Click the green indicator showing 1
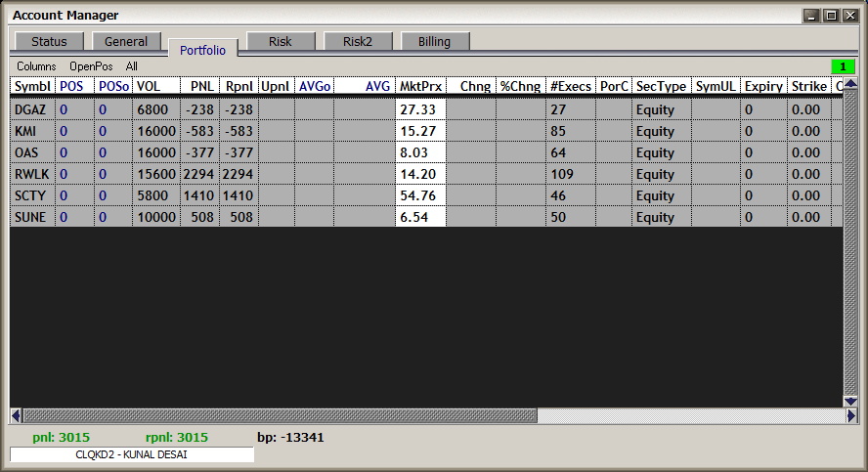The image size is (868, 472). [x=843, y=66]
